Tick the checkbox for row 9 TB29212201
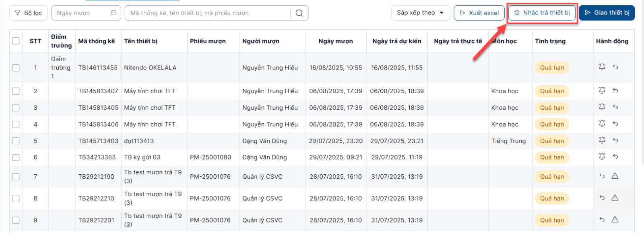The height and width of the screenshot is (233, 644). click(x=16, y=220)
